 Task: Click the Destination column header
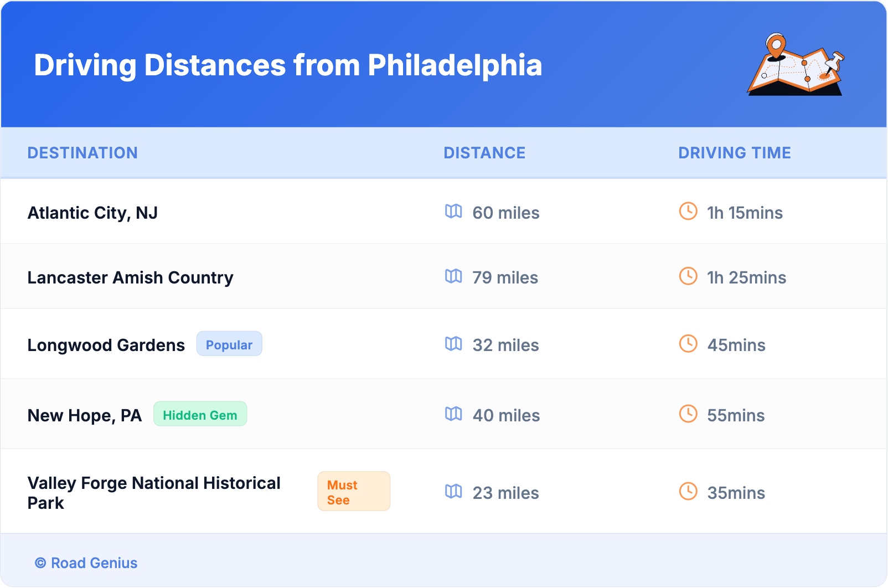pos(82,153)
